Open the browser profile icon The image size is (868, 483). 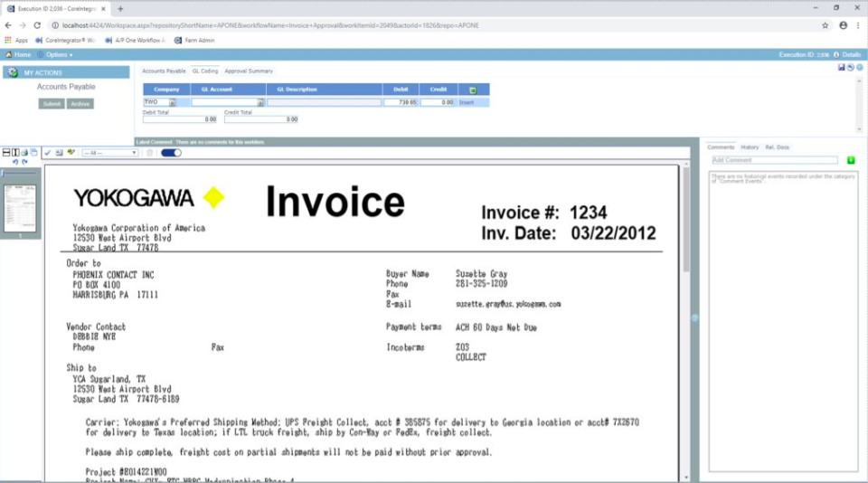[843, 25]
